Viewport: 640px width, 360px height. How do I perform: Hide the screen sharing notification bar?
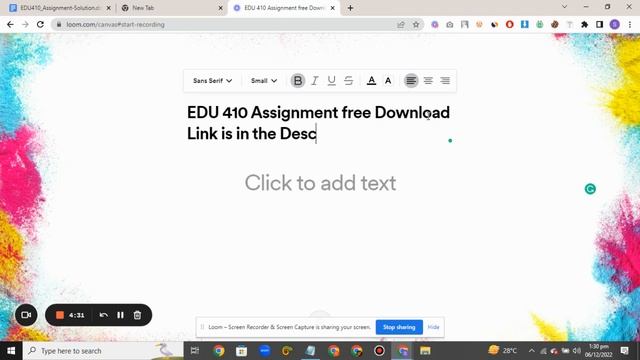[x=433, y=327]
